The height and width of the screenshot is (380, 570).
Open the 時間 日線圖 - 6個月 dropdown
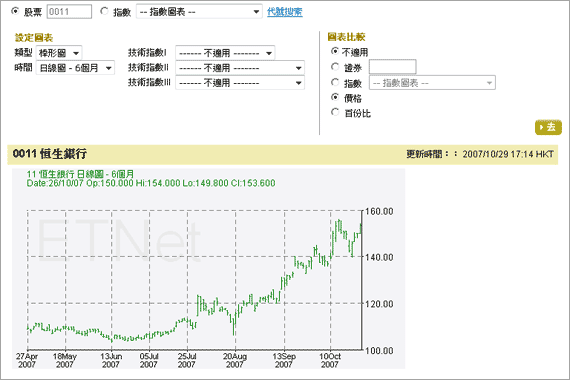[75, 68]
